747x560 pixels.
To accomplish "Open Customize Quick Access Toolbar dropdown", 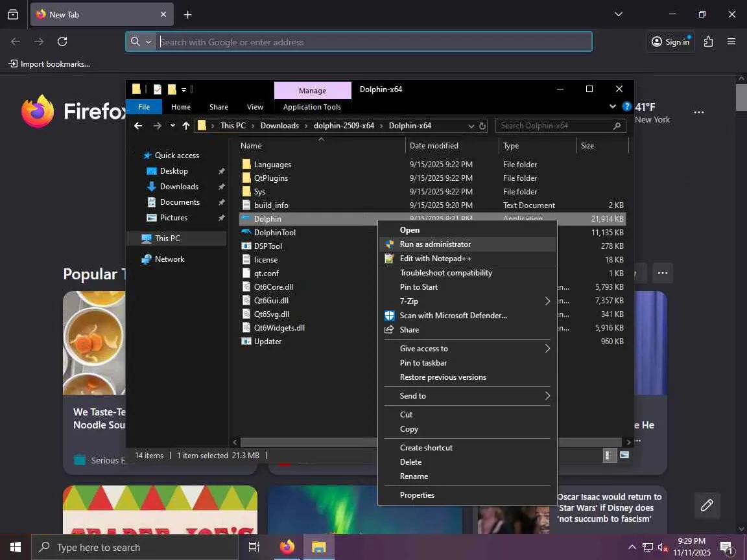I will 184,89.
